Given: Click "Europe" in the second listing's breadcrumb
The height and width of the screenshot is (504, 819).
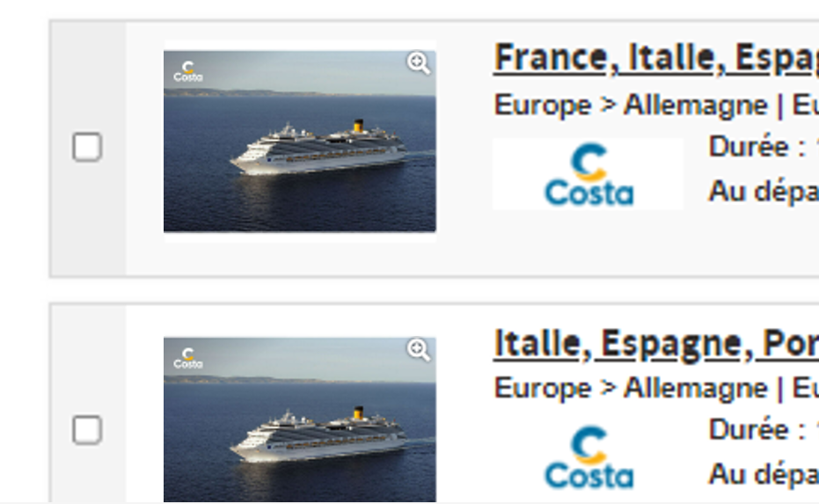Looking at the screenshot, I should [542, 388].
